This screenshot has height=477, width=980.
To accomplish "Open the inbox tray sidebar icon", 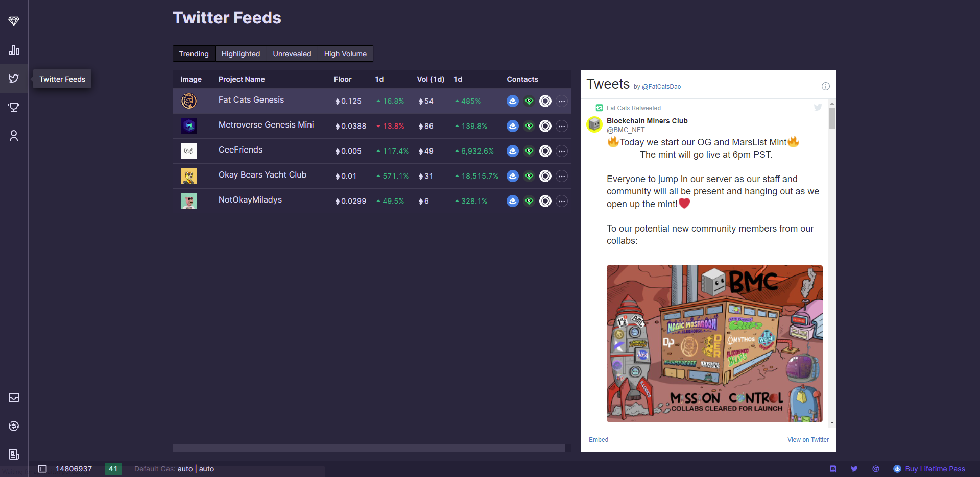I will tap(14, 397).
